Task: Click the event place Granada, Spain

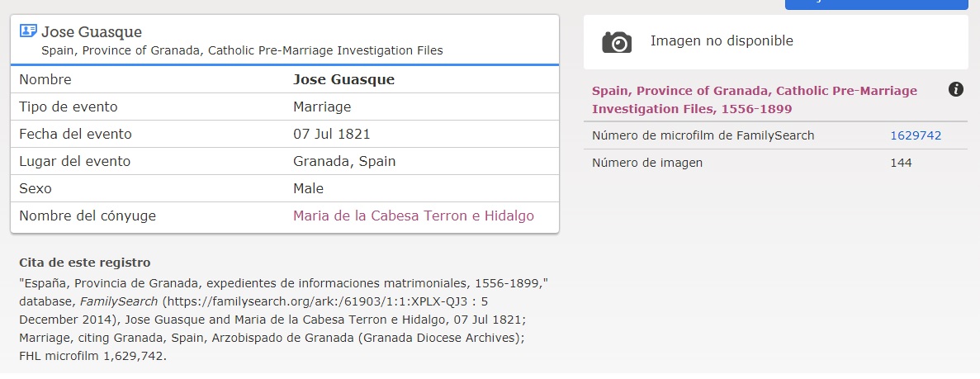Action: [x=344, y=161]
